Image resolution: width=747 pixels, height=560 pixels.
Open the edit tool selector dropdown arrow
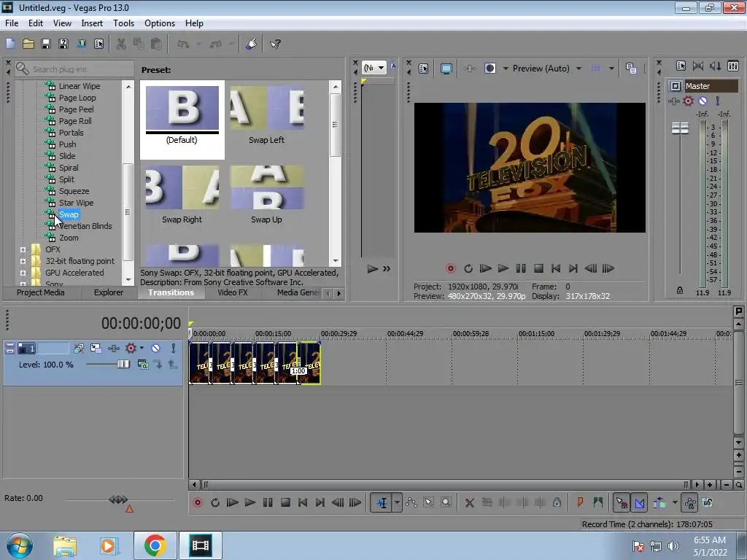(x=397, y=502)
